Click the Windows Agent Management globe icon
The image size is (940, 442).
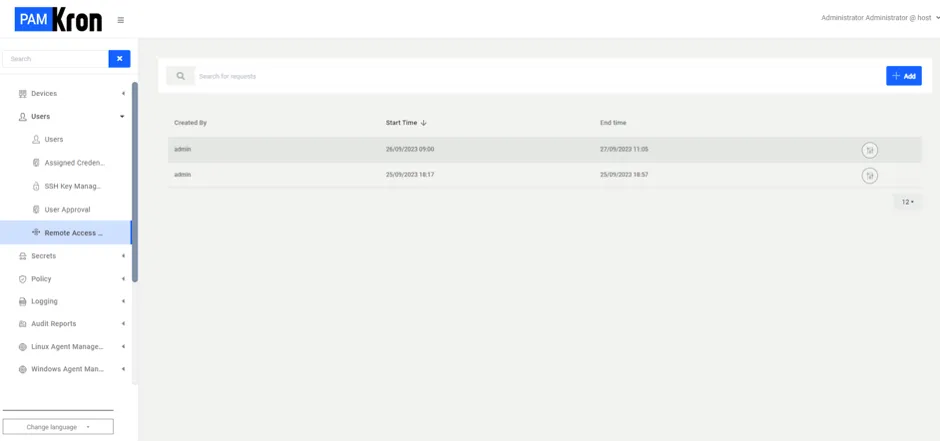pos(23,369)
